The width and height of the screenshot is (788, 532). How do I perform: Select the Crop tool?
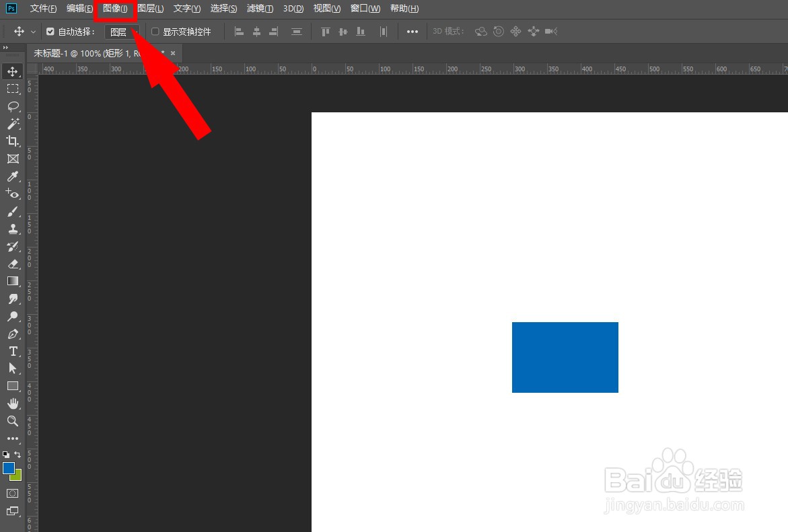point(13,141)
